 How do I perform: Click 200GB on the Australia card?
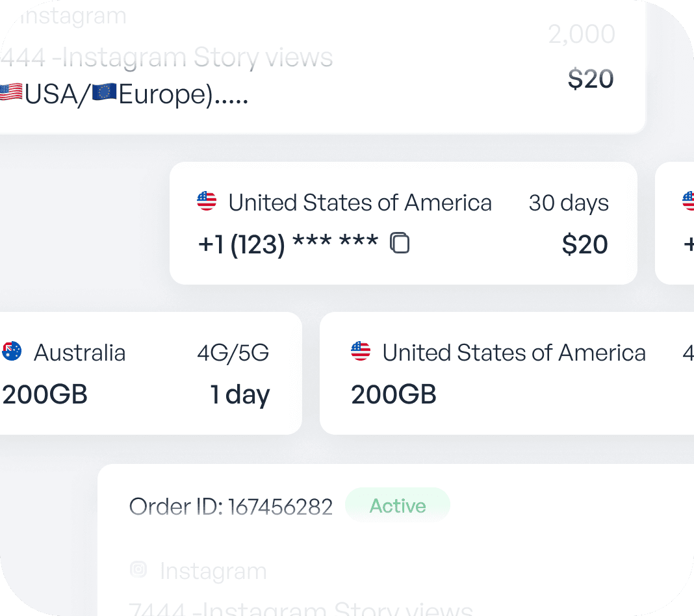45,395
